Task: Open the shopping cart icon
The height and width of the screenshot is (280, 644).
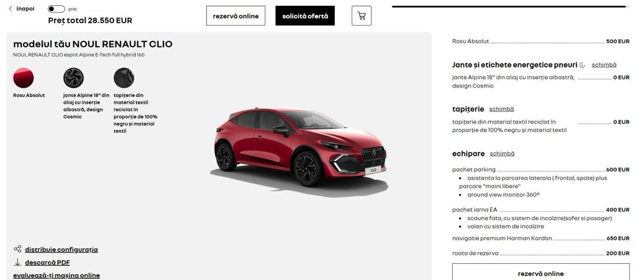Action: tap(361, 15)
